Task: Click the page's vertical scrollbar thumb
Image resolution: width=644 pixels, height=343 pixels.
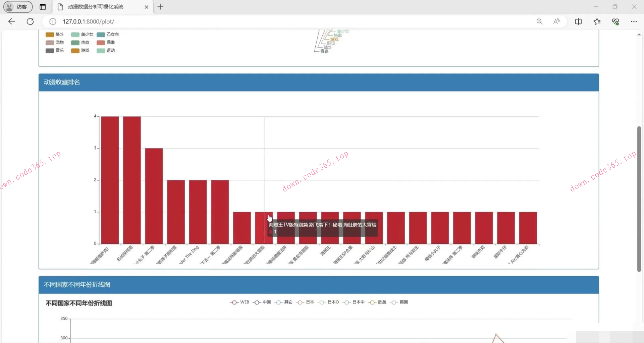Action: (639, 199)
